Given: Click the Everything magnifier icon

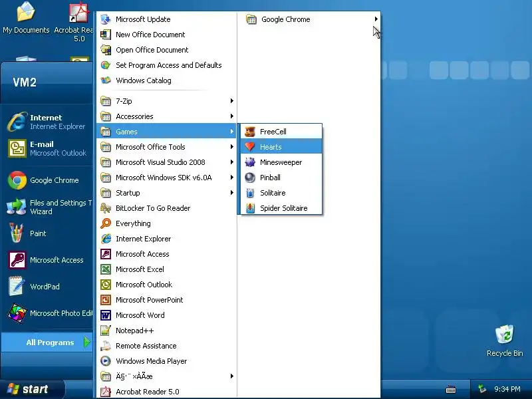Looking at the screenshot, I should coord(106,223).
